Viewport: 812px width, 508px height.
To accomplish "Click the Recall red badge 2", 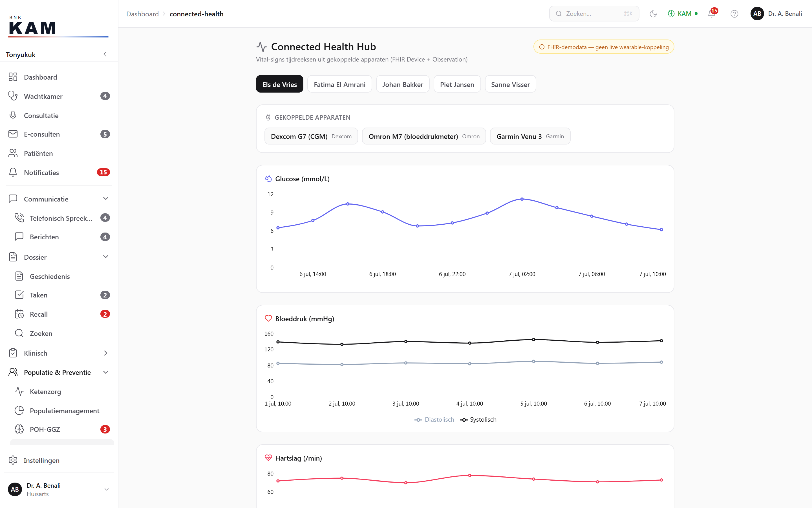I will coord(105,314).
